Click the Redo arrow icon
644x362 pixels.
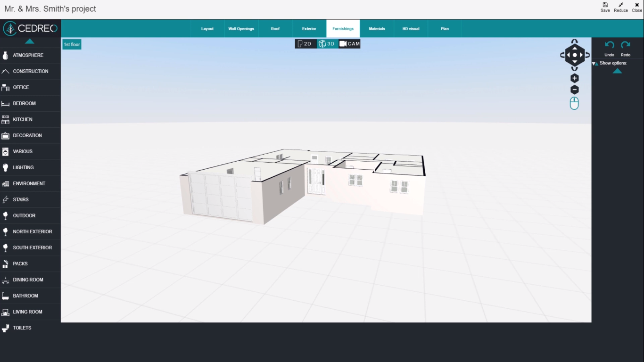(x=626, y=45)
